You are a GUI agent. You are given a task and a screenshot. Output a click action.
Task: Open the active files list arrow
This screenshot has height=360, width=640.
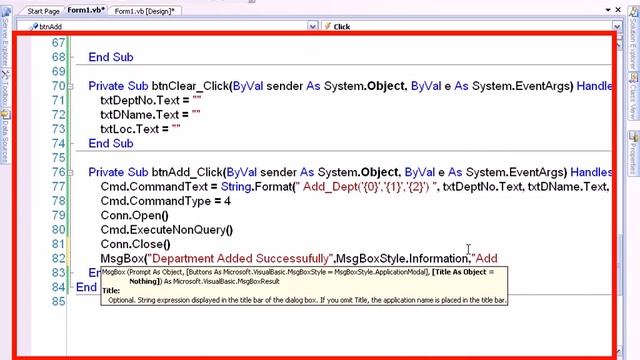[608, 10]
